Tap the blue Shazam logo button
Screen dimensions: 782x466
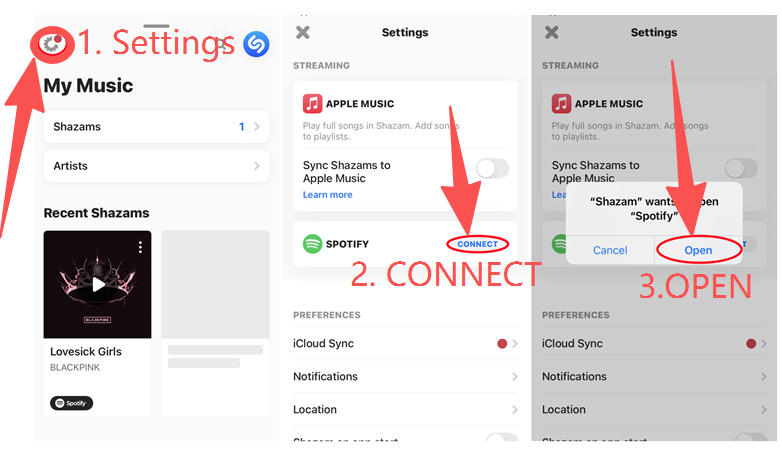pos(256,44)
